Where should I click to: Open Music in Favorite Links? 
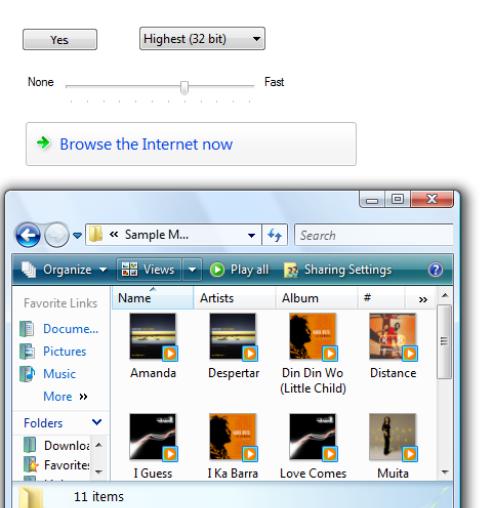click(x=59, y=374)
